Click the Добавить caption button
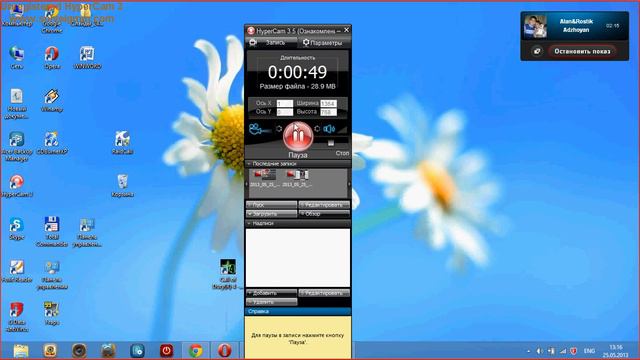The image size is (640, 360). coord(271,293)
